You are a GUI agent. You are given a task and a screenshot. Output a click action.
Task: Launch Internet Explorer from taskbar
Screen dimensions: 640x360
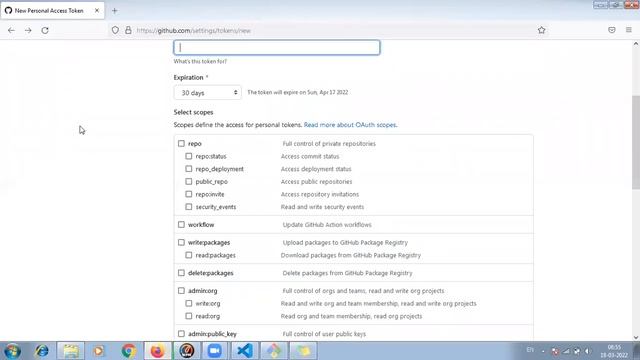tap(42, 351)
